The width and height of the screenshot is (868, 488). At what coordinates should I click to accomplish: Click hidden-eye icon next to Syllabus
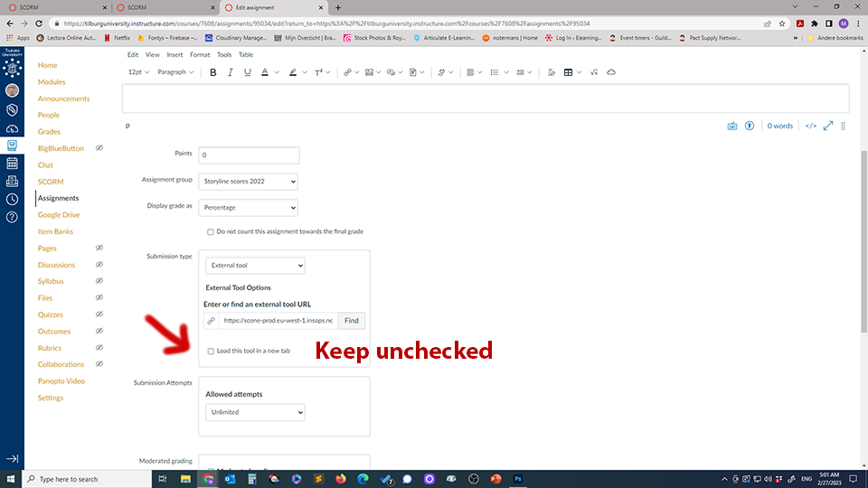coord(99,281)
